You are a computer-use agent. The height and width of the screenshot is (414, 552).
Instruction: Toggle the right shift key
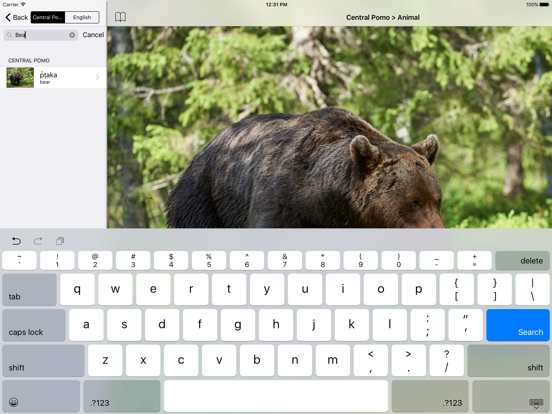click(509, 360)
